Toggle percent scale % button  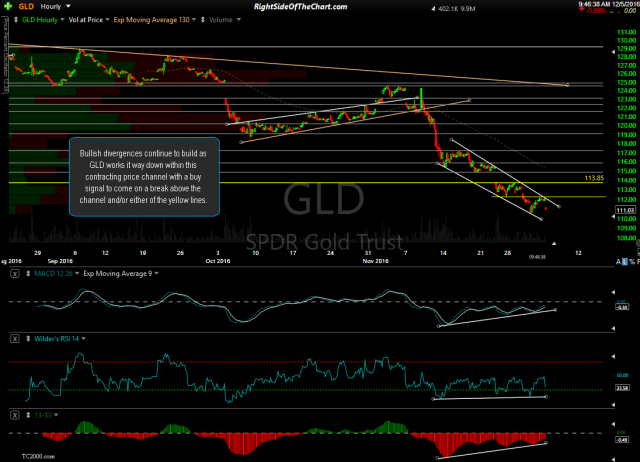(632, 262)
